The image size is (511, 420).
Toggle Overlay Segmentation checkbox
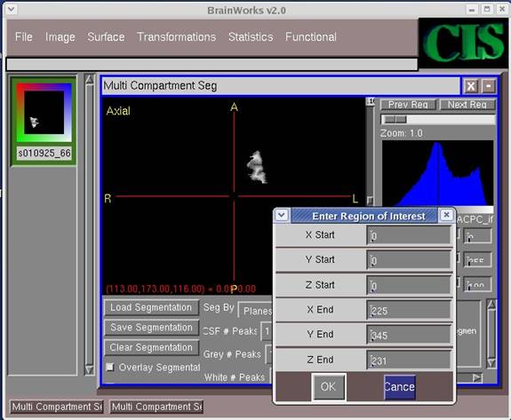point(110,367)
